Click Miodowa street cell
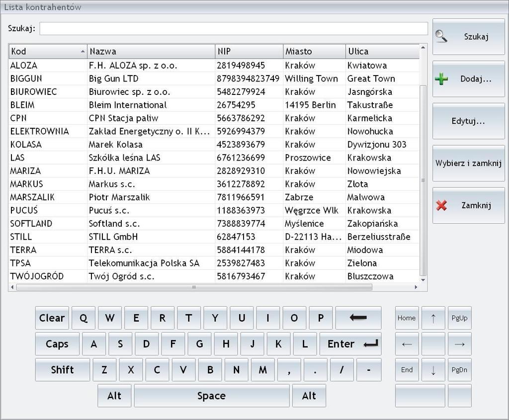Viewport: 509px width, 420px height. (x=382, y=250)
